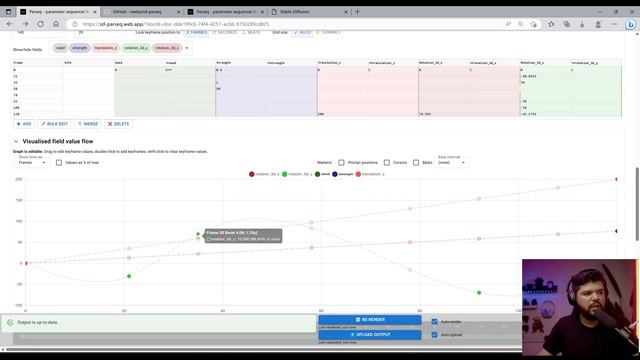
Task: Click the RE-RENDER button
Action: point(370,320)
